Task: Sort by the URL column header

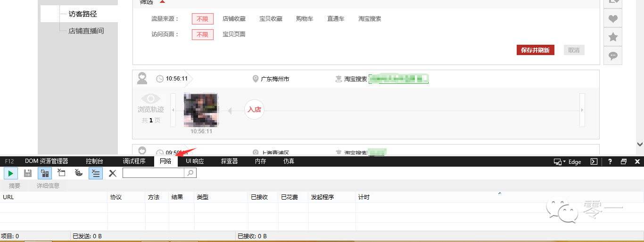Action: (54, 197)
